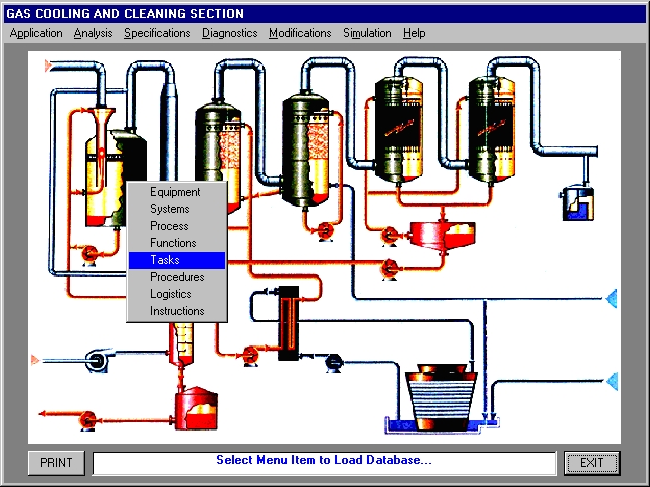Image resolution: width=650 pixels, height=487 pixels.
Task: Select the lower blue water inlet arrow
Action: pos(612,381)
